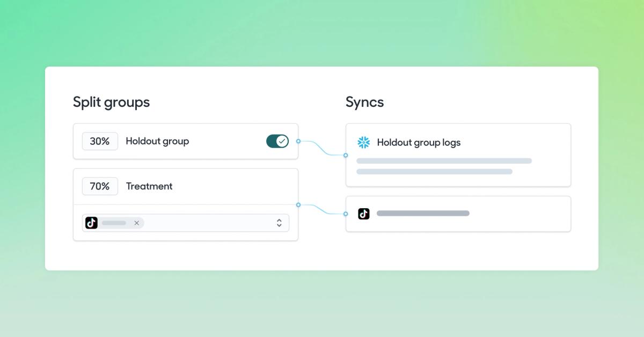The width and height of the screenshot is (644, 337).
Task: Select the Split groups section heading
Action: tap(111, 102)
